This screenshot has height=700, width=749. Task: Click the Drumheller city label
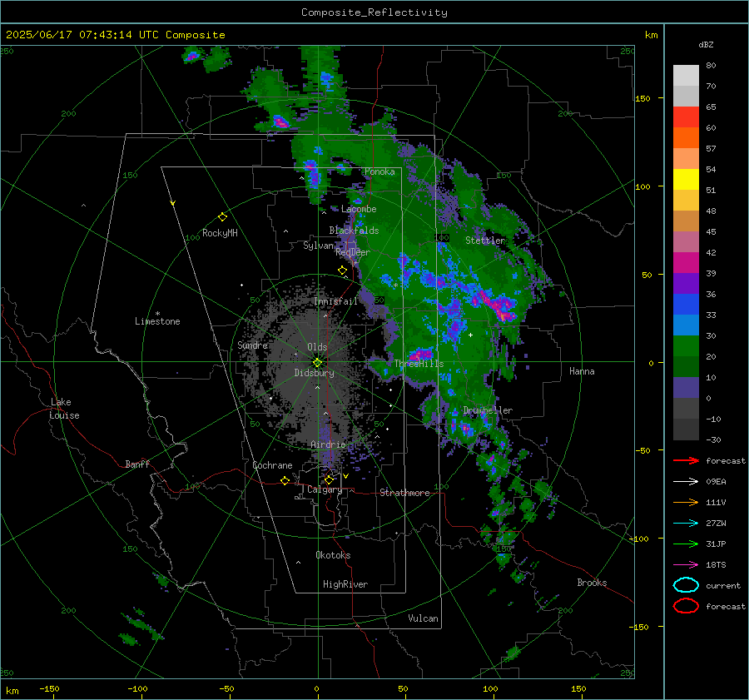tap(488, 410)
